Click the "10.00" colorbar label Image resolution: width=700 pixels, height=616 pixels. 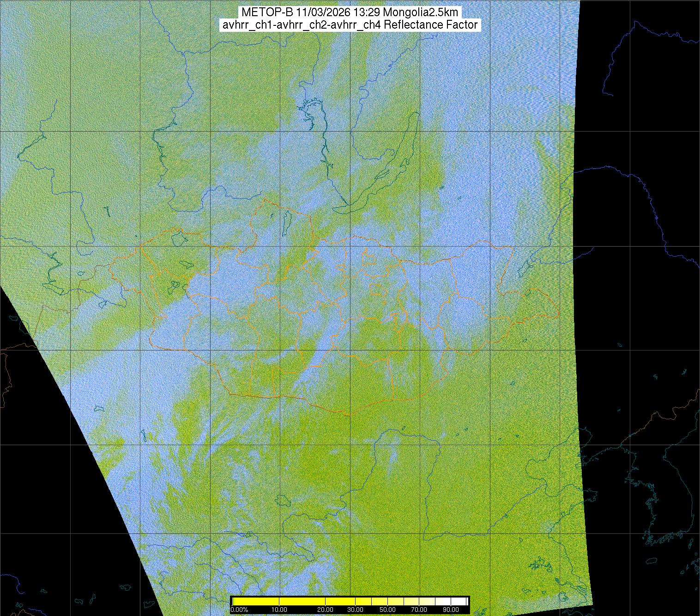click(x=279, y=610)
